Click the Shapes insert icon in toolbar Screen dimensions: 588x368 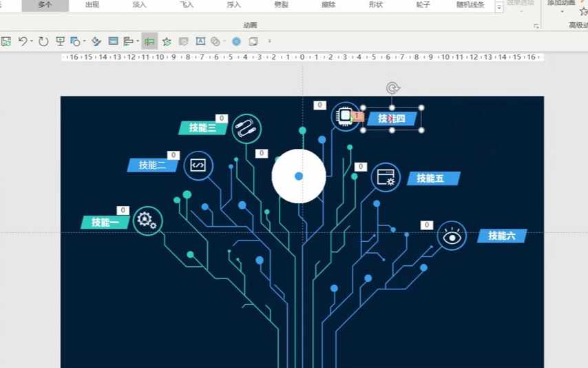coord(75,41)
